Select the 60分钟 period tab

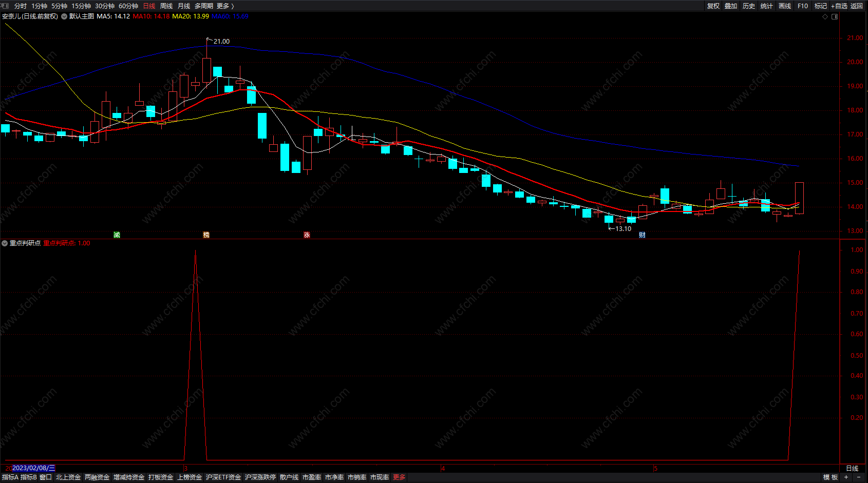coord(128,6)
